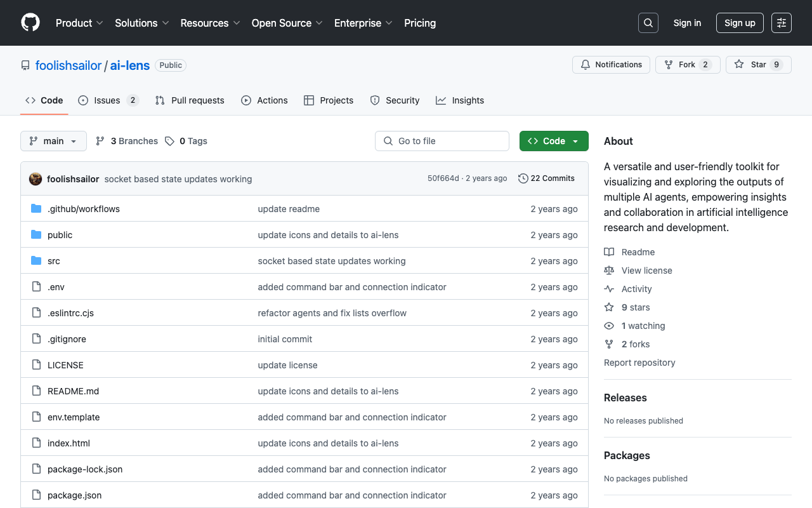Open the green Code dropdown button
The height and width of the screenshot is (508, 812).
(x=554, y=141)
